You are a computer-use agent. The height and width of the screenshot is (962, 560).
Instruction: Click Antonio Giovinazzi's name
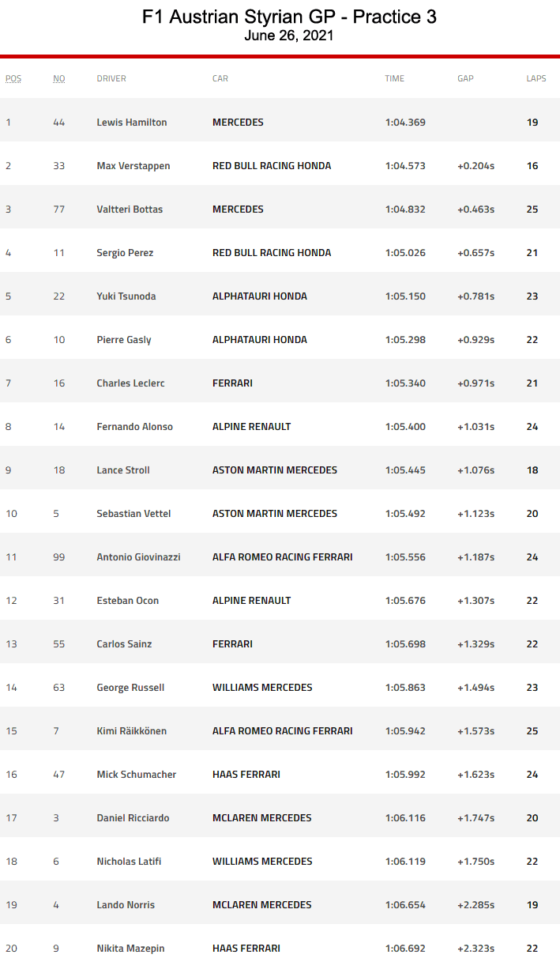pyautogui.click(x=138, y=557)
